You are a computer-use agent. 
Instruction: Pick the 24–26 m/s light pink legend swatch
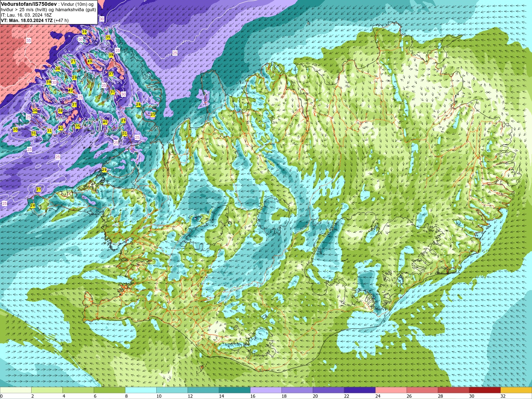pos(391,390)
